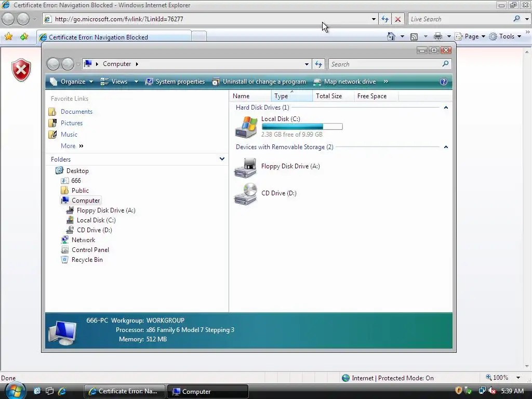Collapse the Folders pane chevron
This screenshot has width=532, height=399.
222,159
